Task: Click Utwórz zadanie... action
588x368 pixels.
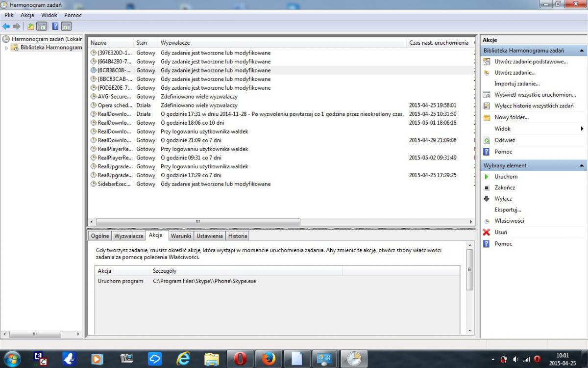Action: point(514,73)
